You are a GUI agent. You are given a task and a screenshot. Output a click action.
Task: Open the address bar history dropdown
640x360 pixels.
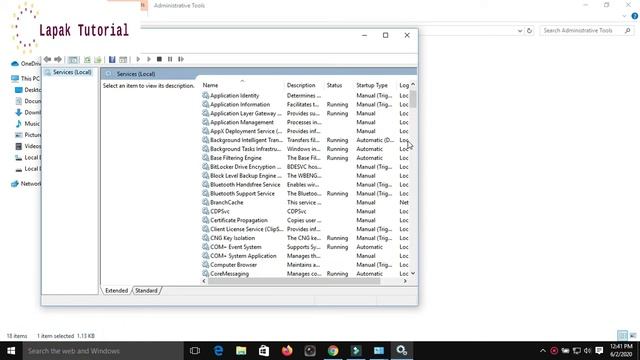520,31
